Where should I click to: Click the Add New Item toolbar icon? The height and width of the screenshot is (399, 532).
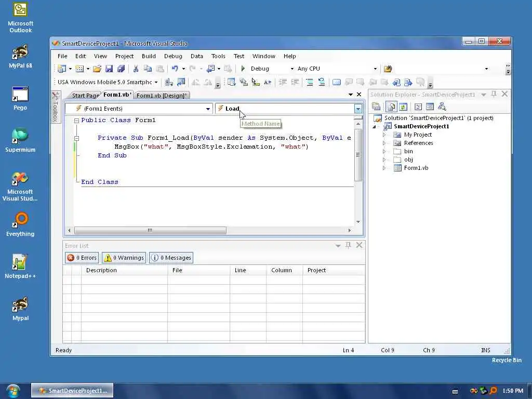(79, 69)
